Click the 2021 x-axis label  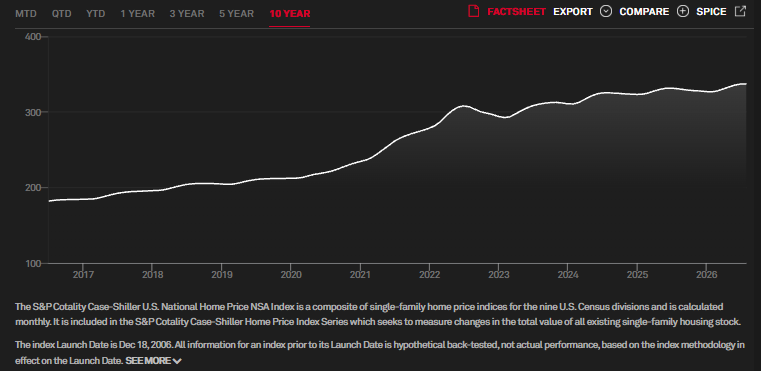(x=360, y=275)
